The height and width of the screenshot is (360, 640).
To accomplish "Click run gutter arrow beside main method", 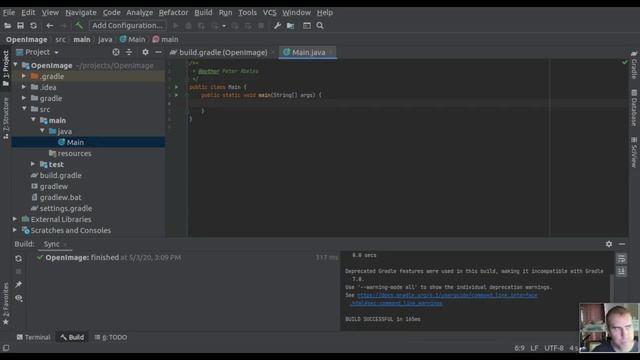I will pos(176,95).
